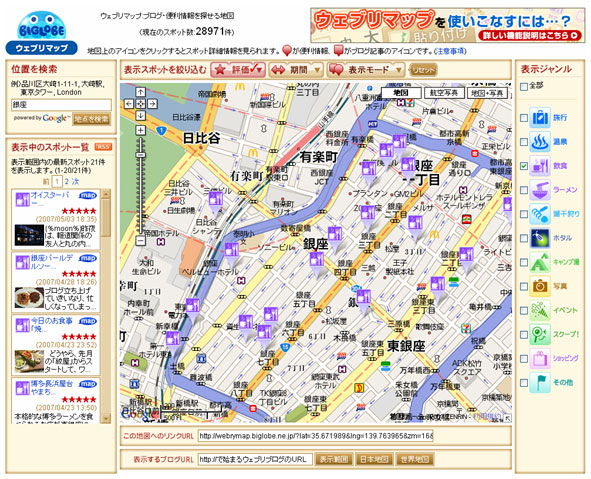Click the hot spring (温泉) genre icon
This screenshot has width=591, height=479.
tap(540, 141)
